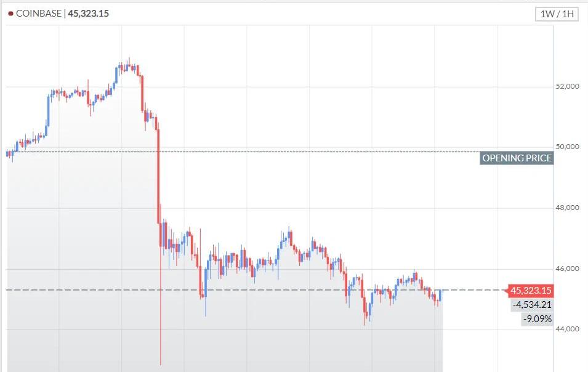
Task: Click the -4,534.21 price change label
Action: (x=531, y=304)
